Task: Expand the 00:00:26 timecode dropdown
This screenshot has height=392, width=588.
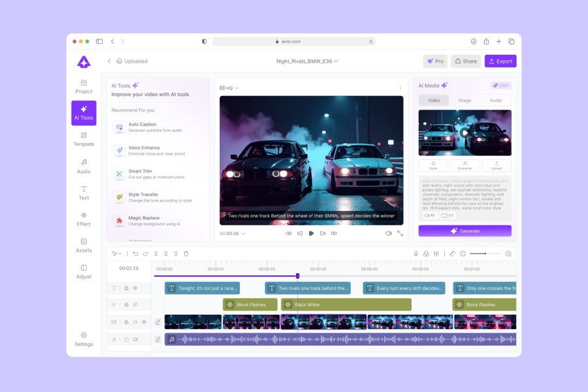Action: pyautogui.click(x=233, y=233)
